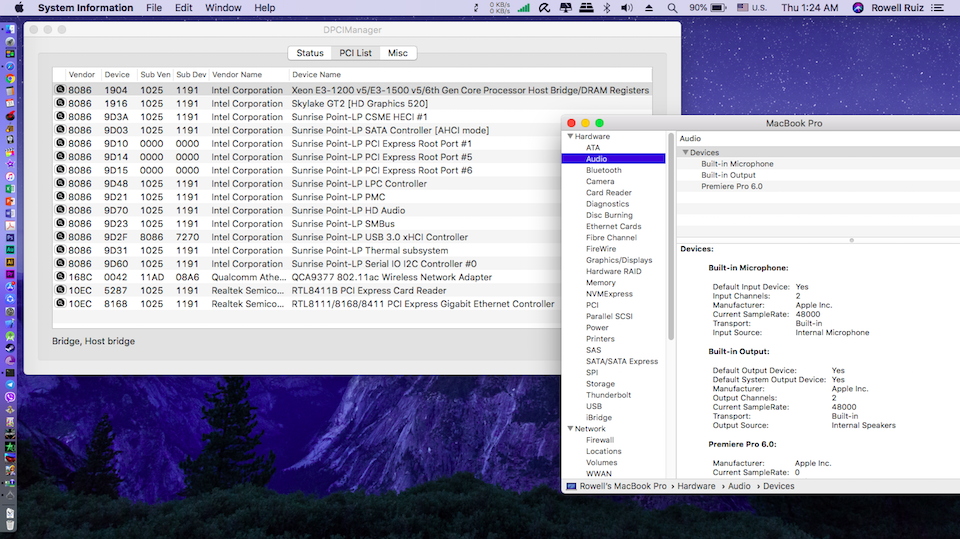960x539 pixels.
Task: Select the Sunrise Point-LP SMBus row
Action: [x=352, y=224]
